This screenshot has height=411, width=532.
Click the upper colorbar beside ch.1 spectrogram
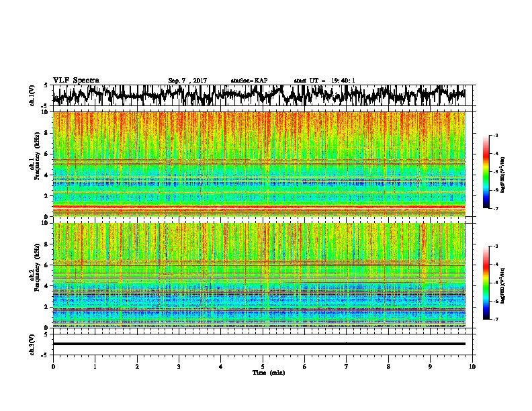486,172
